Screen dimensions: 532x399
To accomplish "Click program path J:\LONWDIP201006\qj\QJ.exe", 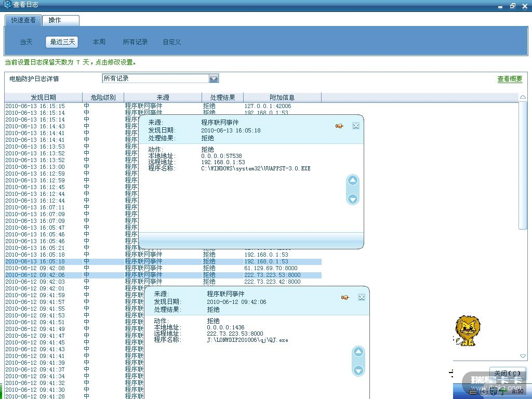I will pos(247,340).
